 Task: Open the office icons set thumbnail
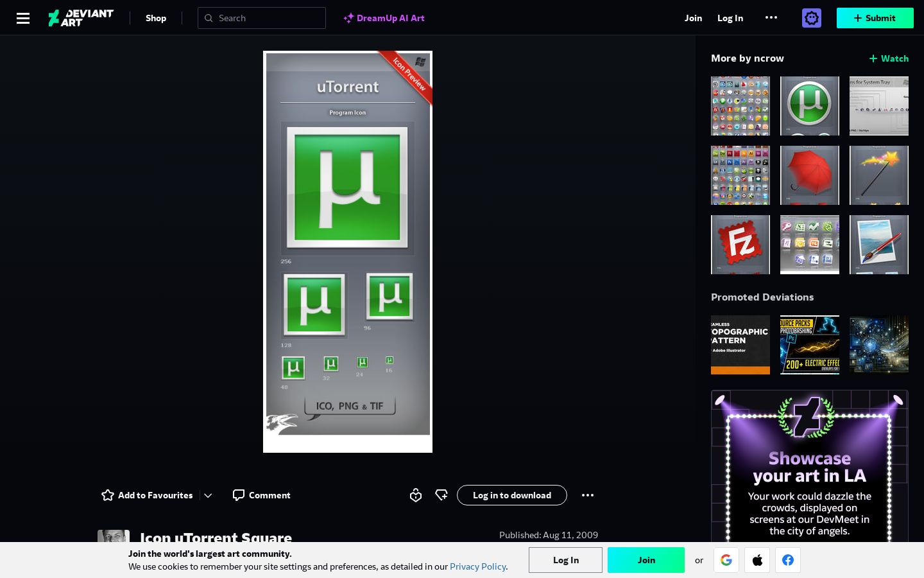810,245
